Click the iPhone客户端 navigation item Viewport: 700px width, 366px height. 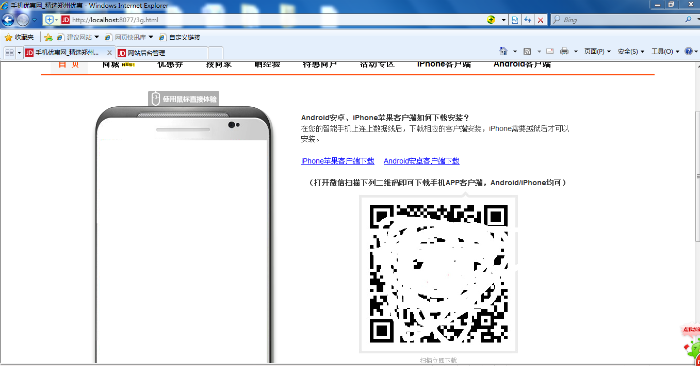click(x=444, y=64)
